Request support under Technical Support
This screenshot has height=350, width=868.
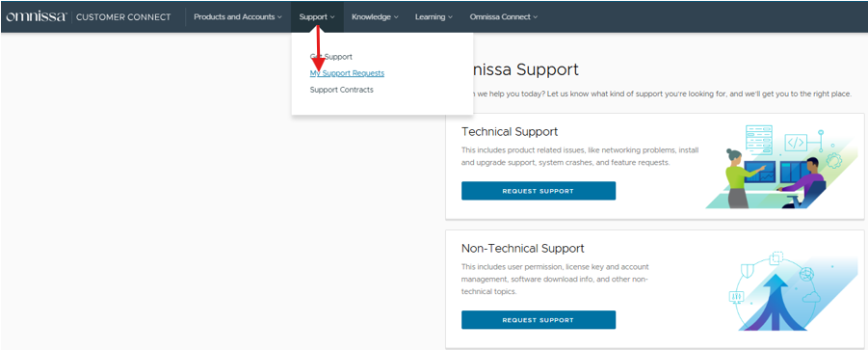click(539, 191)
